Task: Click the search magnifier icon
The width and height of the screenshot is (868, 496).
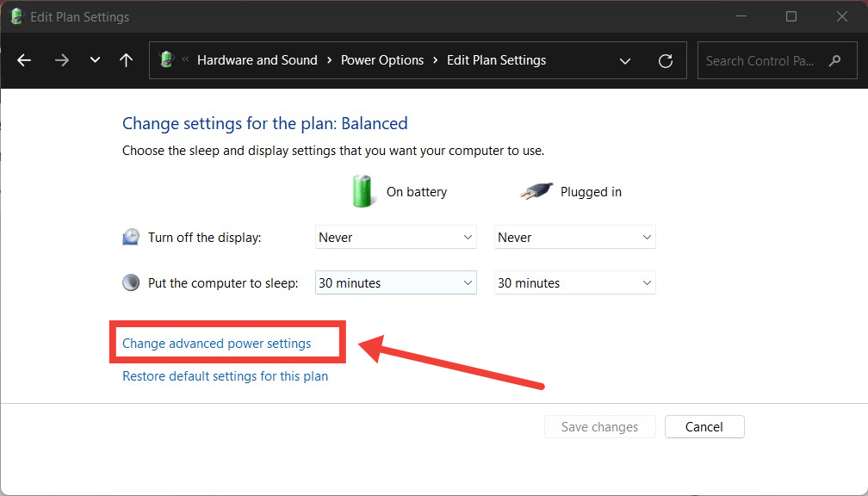Action: [834, 60]
